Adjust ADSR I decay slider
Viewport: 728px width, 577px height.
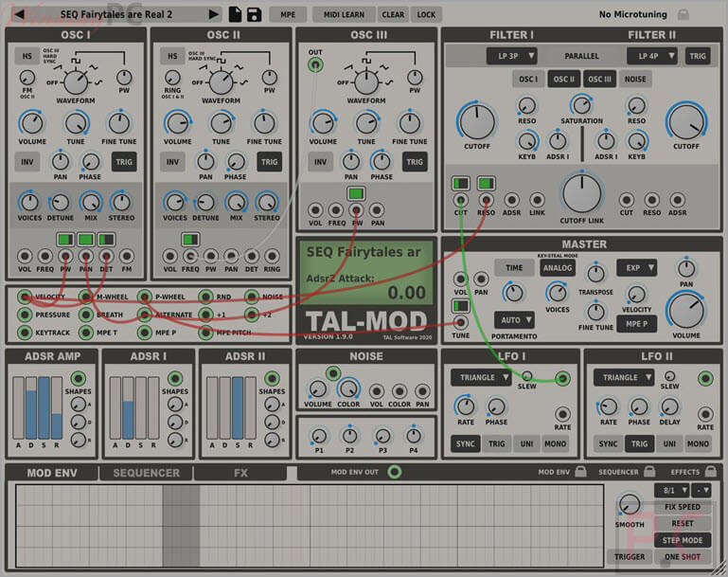point(129,408)
